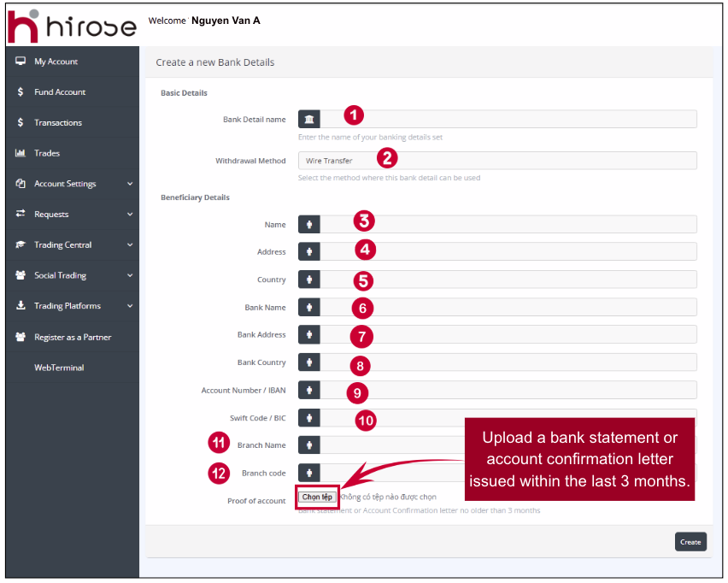Image resolution: width=728 pixels, height=583 pixels.
Task: Click the Hirose logo
Action: click(x=72, y=26)
